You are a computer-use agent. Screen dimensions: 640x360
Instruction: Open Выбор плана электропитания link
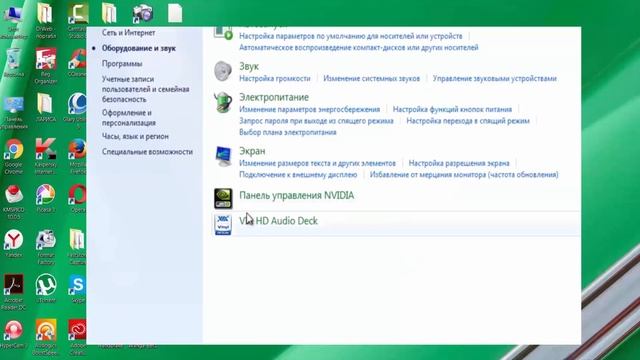coord(288,132)
